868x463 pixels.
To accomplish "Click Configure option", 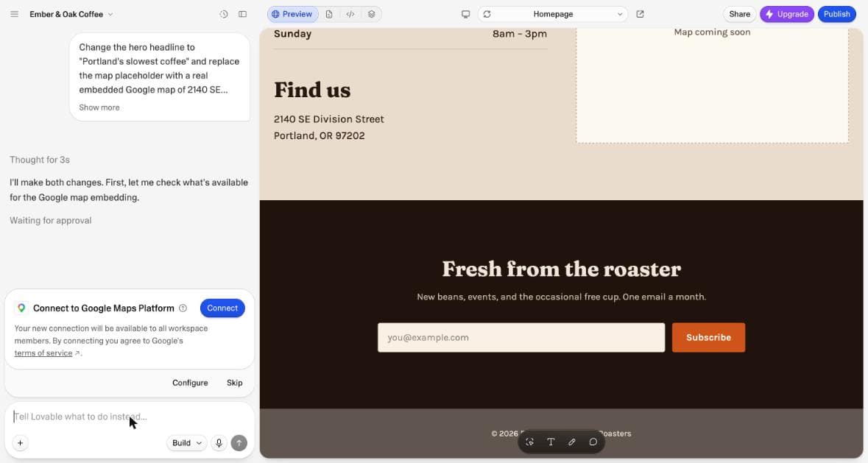I will pyautogui.click(x=190, y=383).
